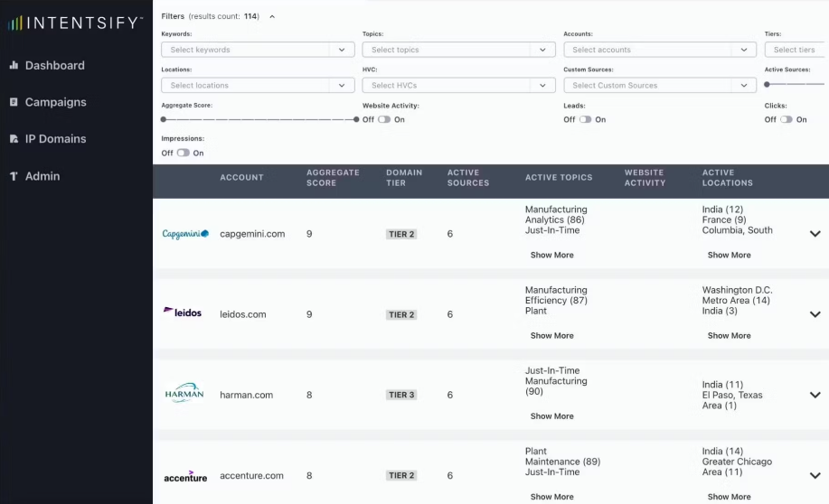Turn on the Clicks toggle
Viewport: 829px width, 504px height.
click(787, 119)
